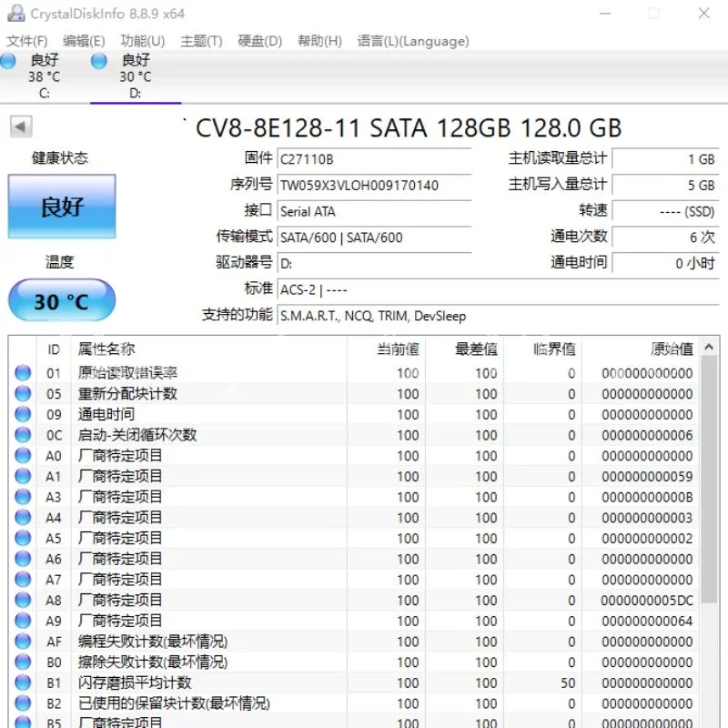Click status orb for attribute A5 row
Screen dimensions: 728x728
coord(23,538)
